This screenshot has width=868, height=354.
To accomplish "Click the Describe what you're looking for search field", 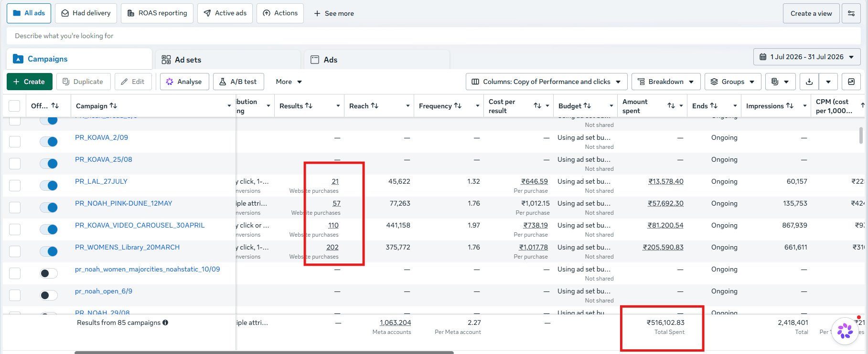I will [434, 36].
